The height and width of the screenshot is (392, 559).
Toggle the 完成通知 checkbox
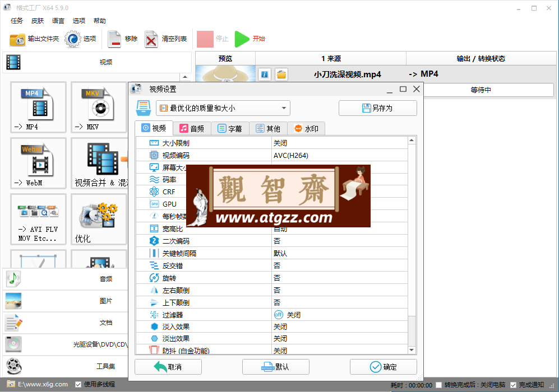coord(514,385)
